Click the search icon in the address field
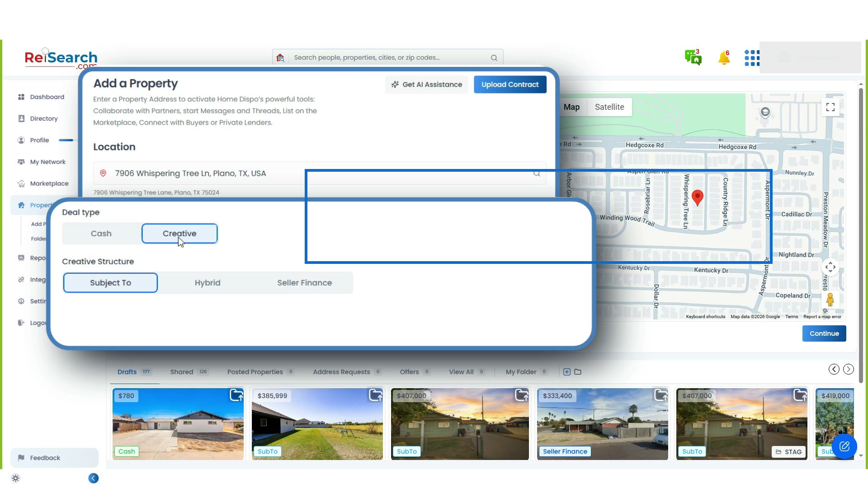The width and height of the screenshot is (868, 488). coord(537,174)
